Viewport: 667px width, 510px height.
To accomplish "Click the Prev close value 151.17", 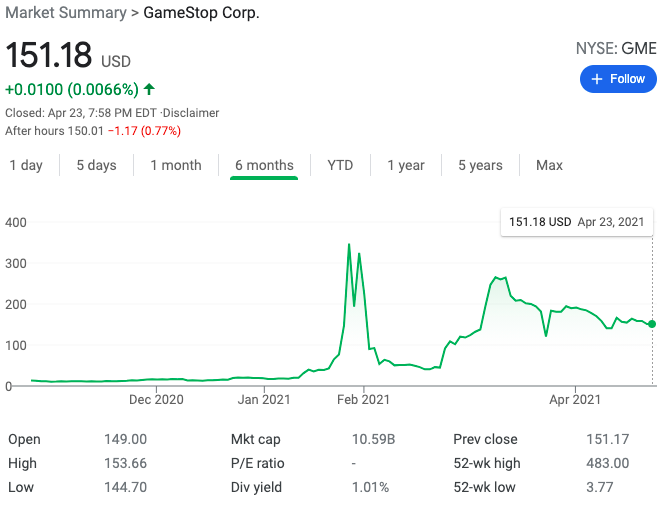I will tap(607, 439).
